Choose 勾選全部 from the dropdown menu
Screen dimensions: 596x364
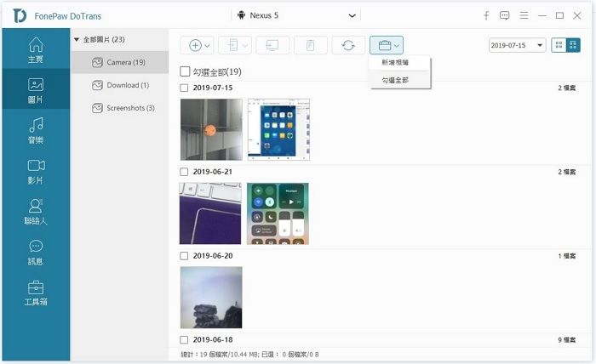click(x=399, y=80)
